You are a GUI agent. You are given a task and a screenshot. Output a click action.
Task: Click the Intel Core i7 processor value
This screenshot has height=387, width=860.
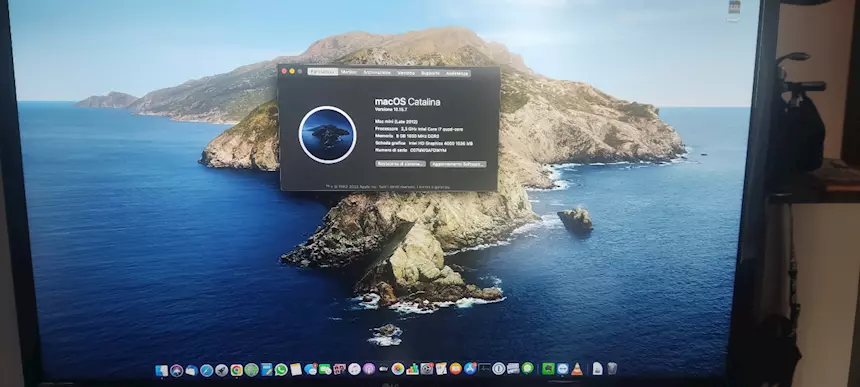click(432, 129)
